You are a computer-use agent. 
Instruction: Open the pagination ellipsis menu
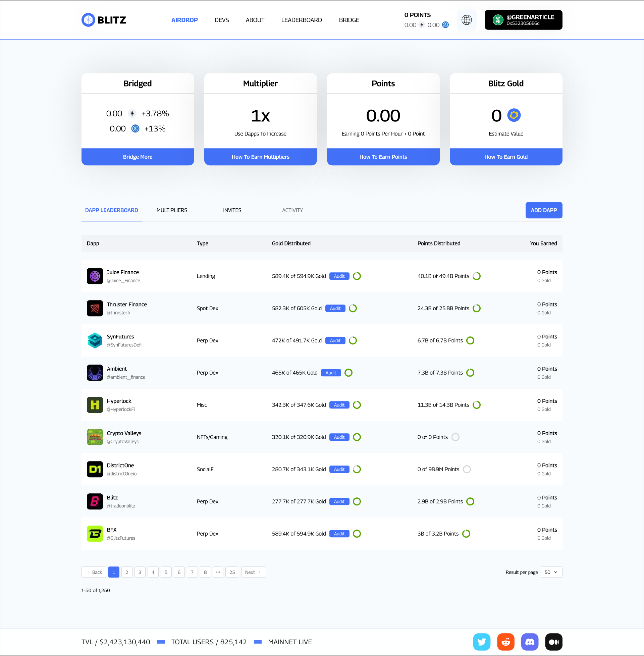pos(218,572)
